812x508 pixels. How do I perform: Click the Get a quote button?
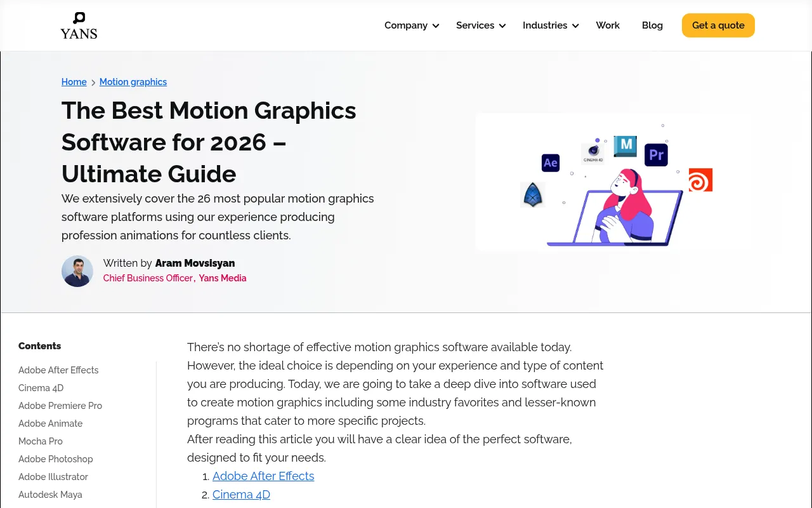(718, 25)
